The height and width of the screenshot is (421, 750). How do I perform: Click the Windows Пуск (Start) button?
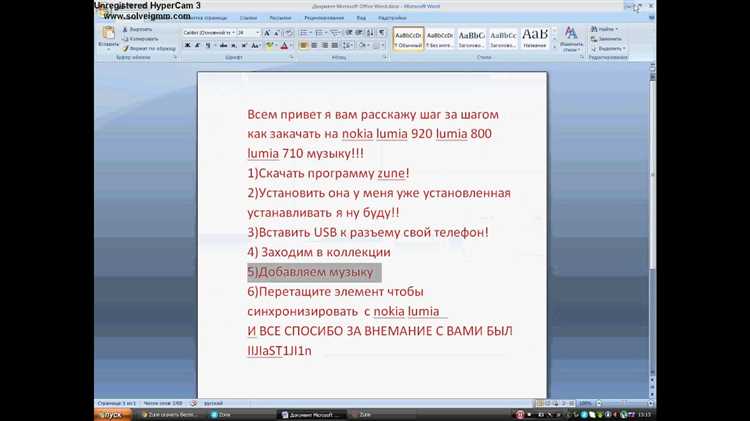(111, 413)
